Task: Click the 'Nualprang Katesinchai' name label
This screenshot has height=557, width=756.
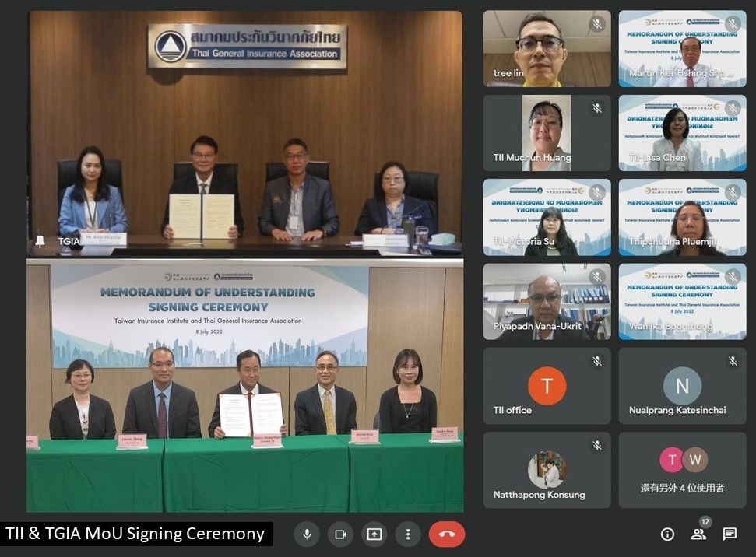Action: point(677,410)
